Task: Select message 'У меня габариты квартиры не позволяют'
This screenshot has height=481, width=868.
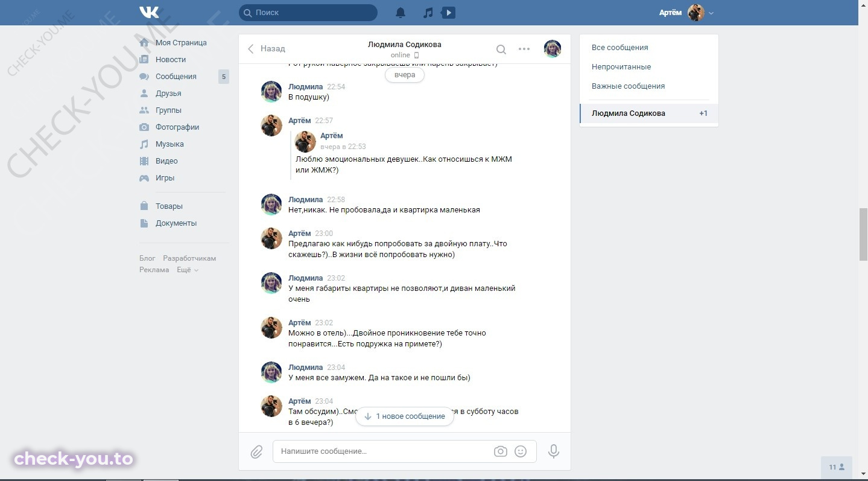Action: tap(402, 294)
